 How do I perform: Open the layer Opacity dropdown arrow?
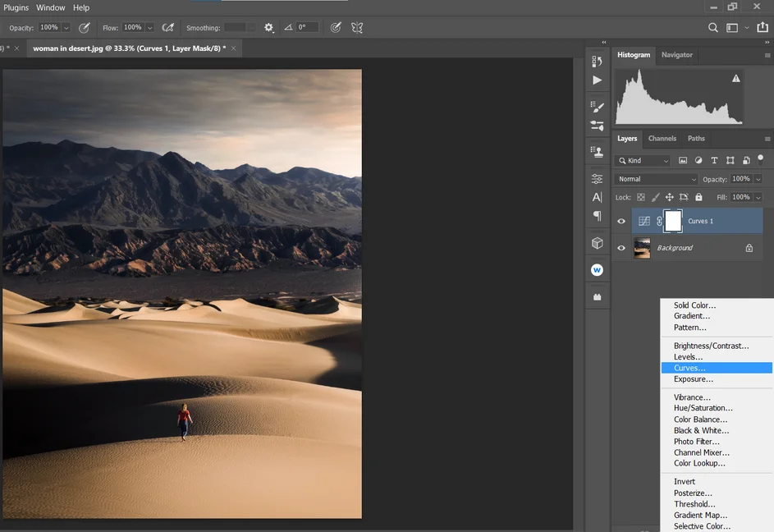click(x=758, y=179)
